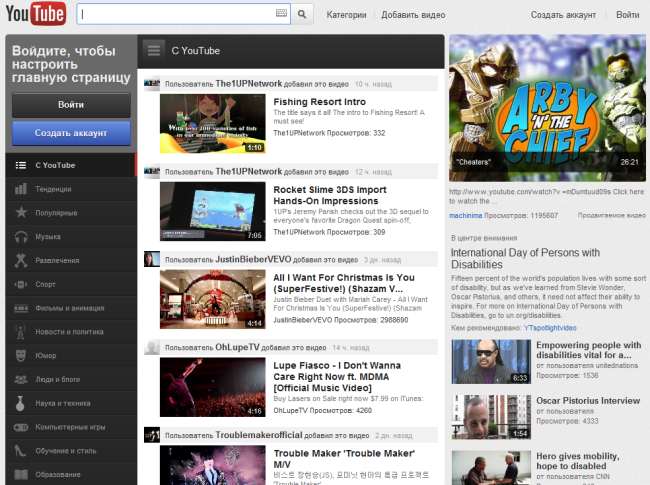The height and width of the screenshot is (485, 650).
Task: Click JustinBieberVEVO username in feed header
Action: click(x=253, y=259)
